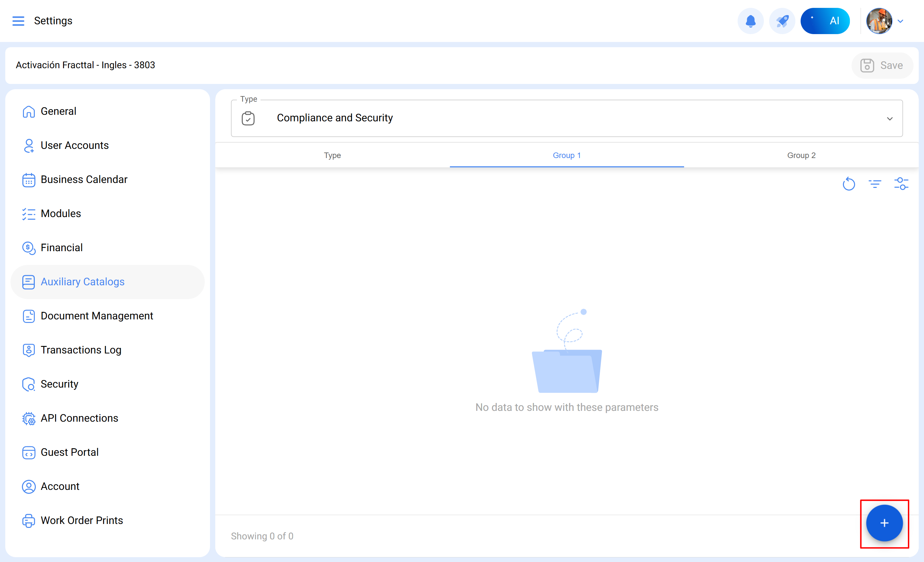This screenshot has width=924, height=562.
Task: Select API Connections in the sidebar
Action: [x=79, y=418]
